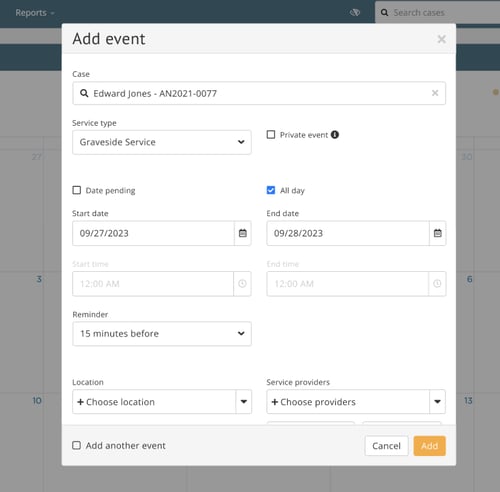Open the Reports menu
Screen dimensions: 500x492
click(35, 13)
